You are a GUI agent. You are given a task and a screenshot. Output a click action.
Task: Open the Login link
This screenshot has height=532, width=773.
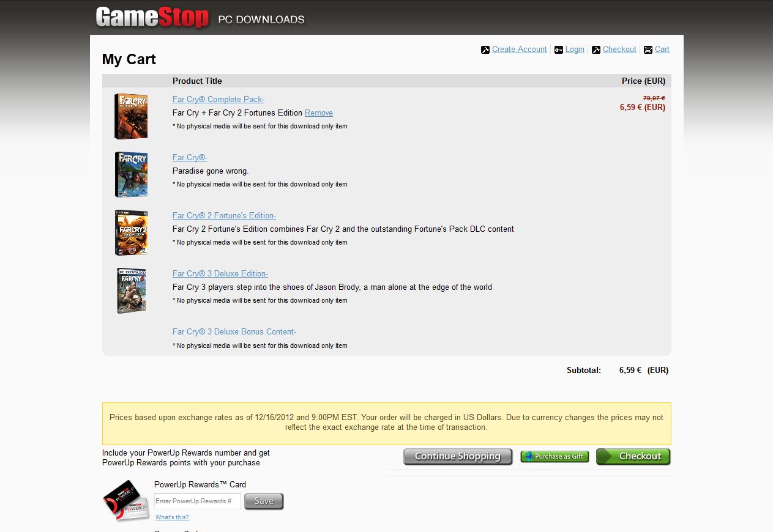click(575, 49)
